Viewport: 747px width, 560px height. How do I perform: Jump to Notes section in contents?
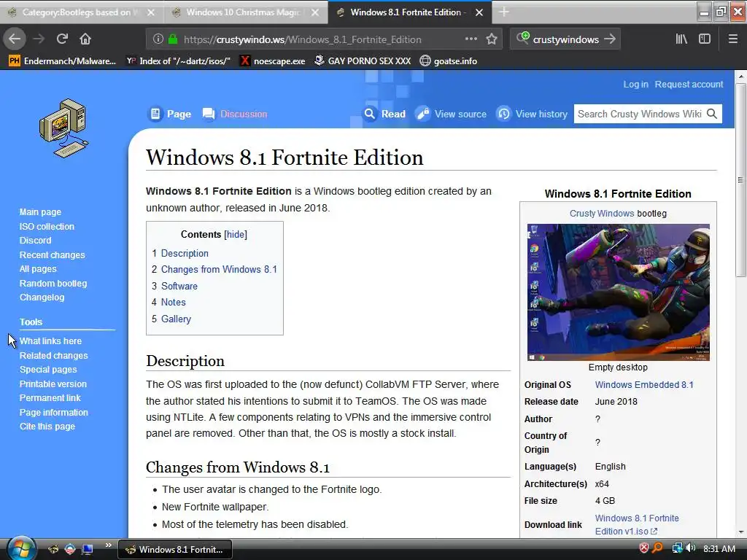point(173,303)
